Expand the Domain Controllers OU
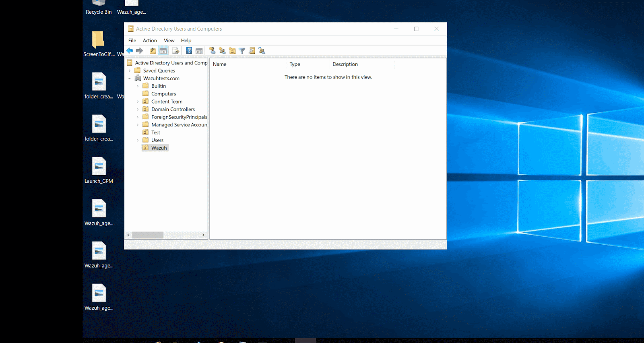The image size is (644, 343). point(138,110)
